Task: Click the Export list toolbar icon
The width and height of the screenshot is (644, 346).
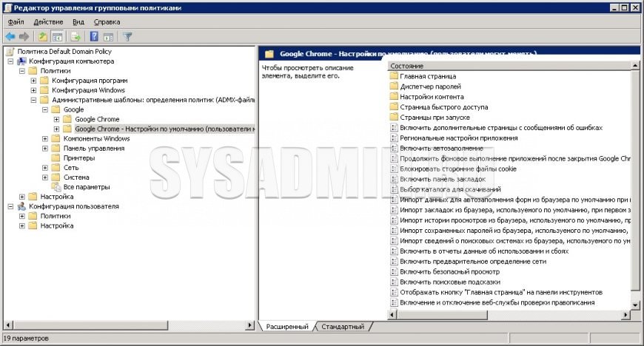Action: point(76,36)
